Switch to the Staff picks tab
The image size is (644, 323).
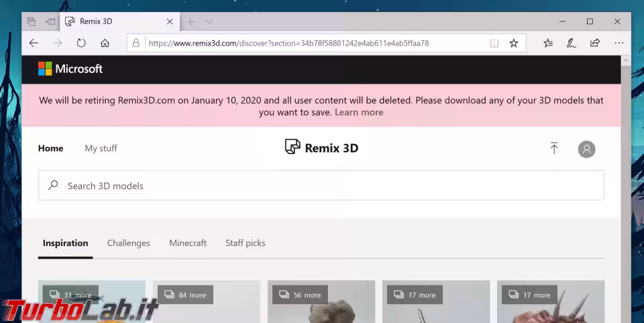(x=246, y=243)
